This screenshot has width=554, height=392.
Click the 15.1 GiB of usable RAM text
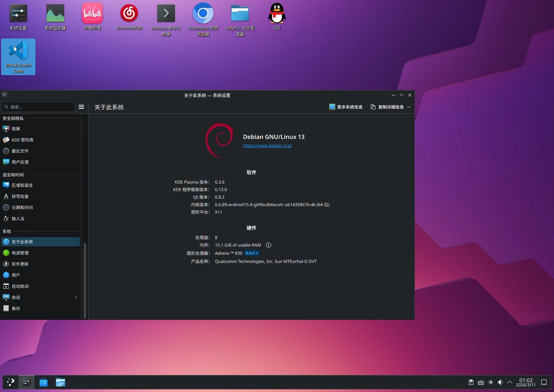tap(238, 245)
